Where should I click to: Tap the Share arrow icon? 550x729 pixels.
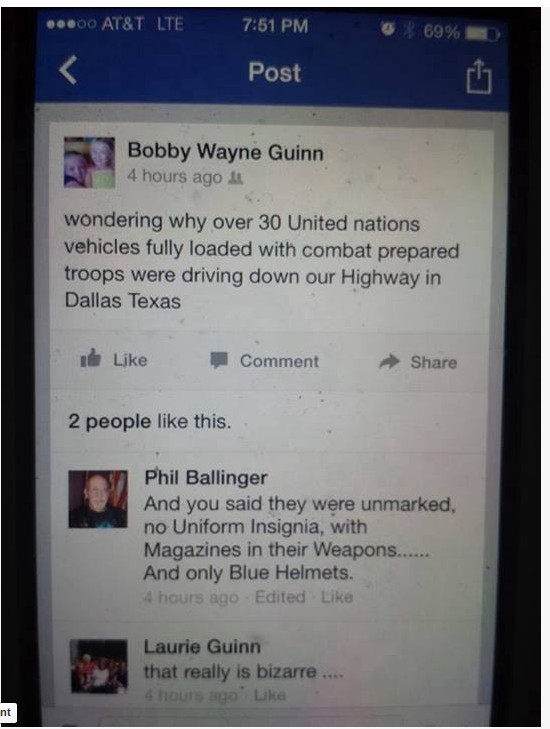point(390,361)
